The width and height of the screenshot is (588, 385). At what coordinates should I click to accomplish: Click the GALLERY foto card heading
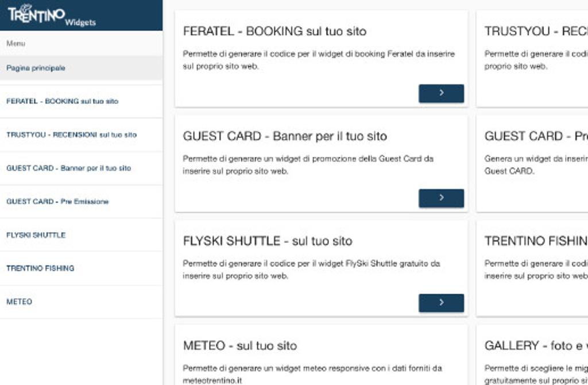pyautogui.click(x=536, y=345)
